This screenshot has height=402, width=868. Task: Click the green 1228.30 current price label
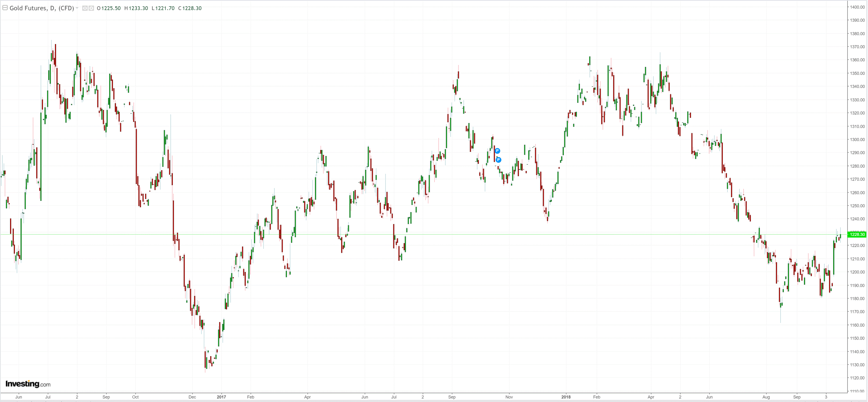click(857, 235)
